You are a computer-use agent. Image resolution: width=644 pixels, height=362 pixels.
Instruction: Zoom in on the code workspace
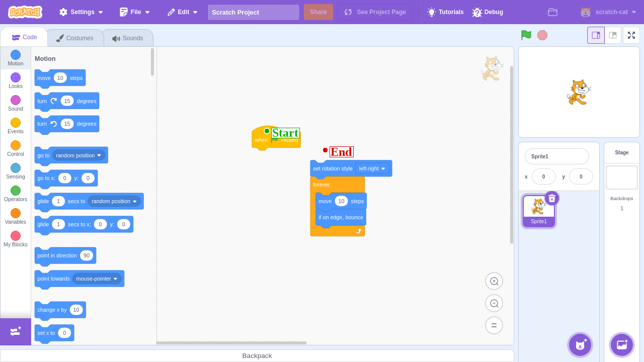(494, 282)
